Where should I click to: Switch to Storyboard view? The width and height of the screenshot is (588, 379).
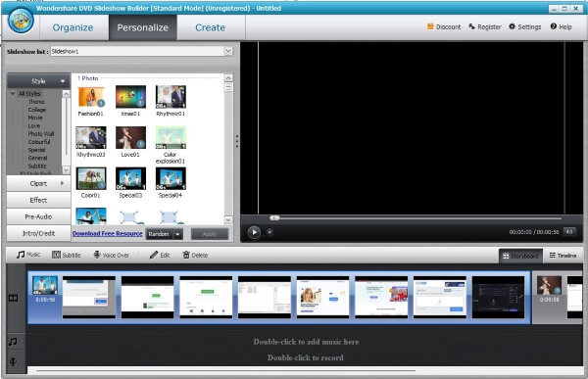point(520,256)
